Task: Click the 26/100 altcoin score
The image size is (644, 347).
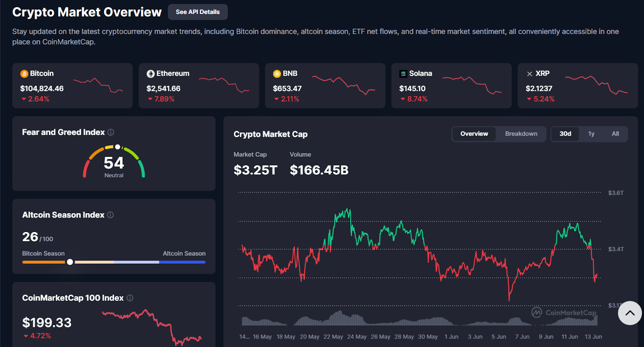Action: (x=37, y=237)
